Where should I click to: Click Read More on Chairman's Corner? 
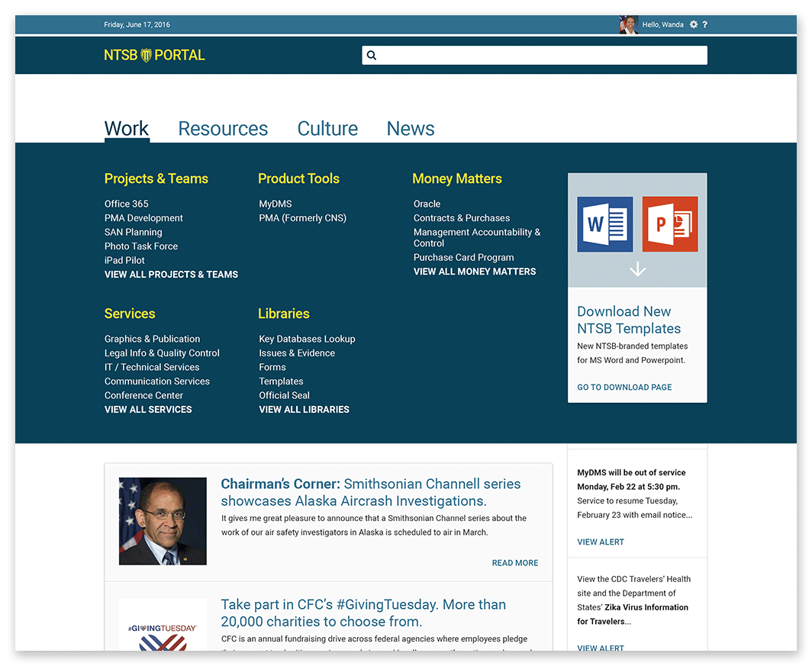pyautogui.click(x=514, y=562)
